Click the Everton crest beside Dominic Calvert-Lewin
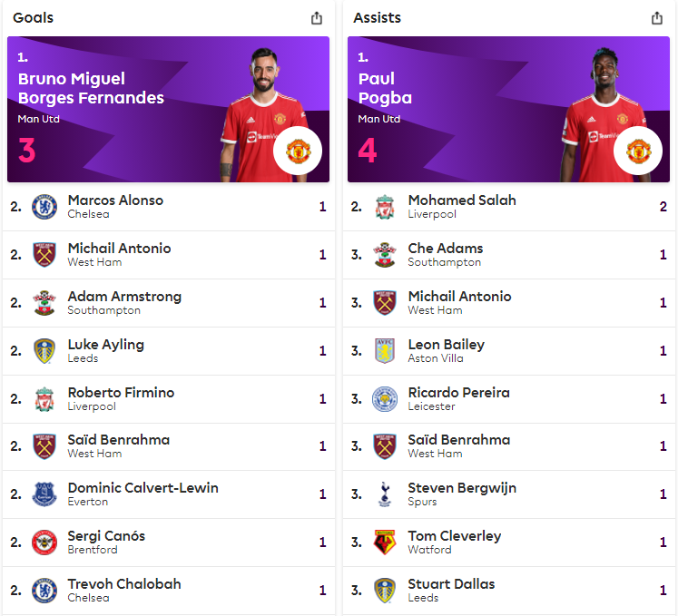This screenshot has height=616, width=678. 44,494
